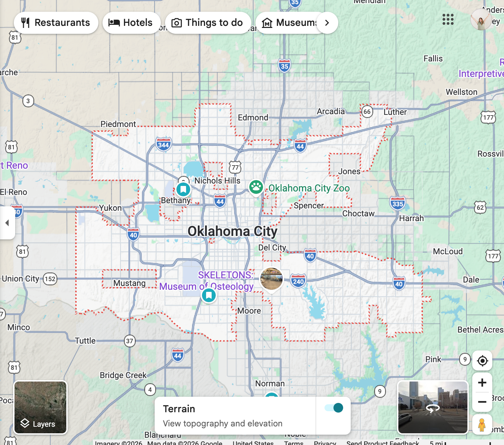Click the Moore city label
The width and height of the screenshot is (504, 445).
coord(249,311)
